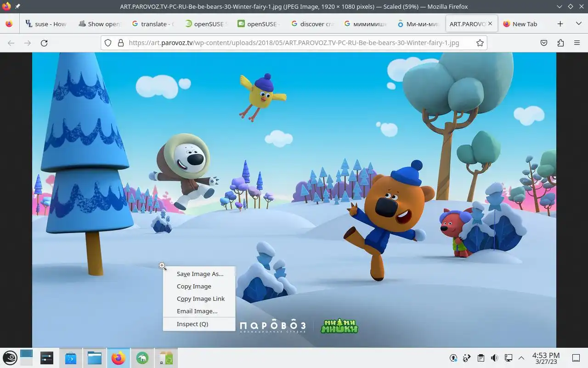Open Inspect (Q) from context menu
Image resolution: width=588 pixels, height=368 pixels.
click(199, 324)
